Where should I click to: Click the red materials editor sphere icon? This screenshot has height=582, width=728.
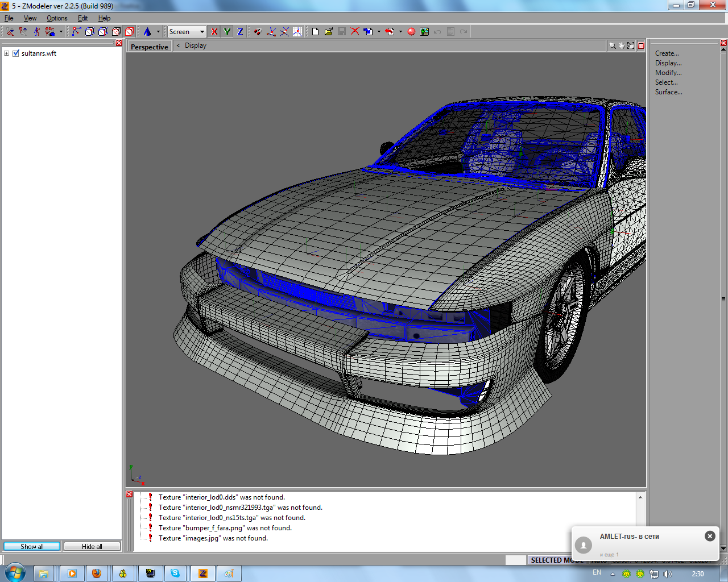pos(411,32)
